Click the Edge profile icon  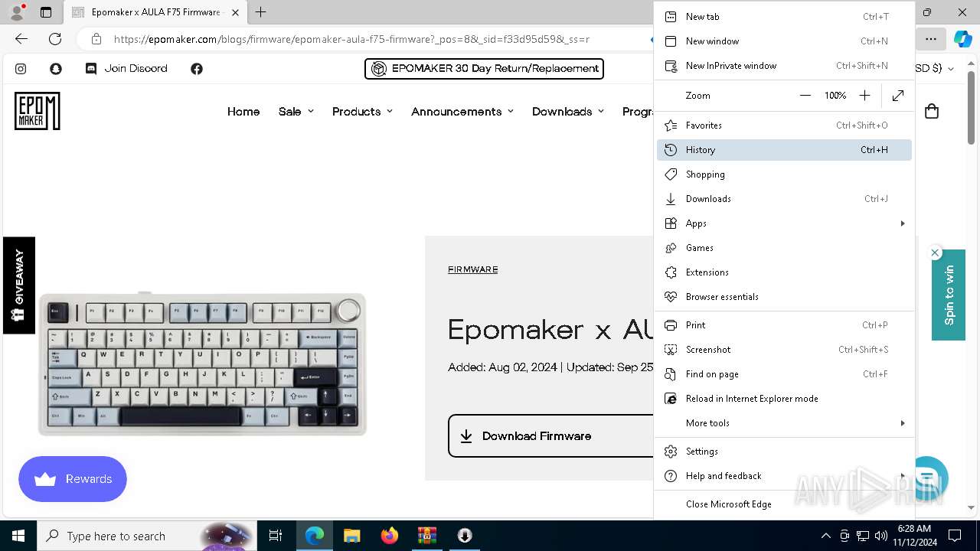click(x=17, y=12)
